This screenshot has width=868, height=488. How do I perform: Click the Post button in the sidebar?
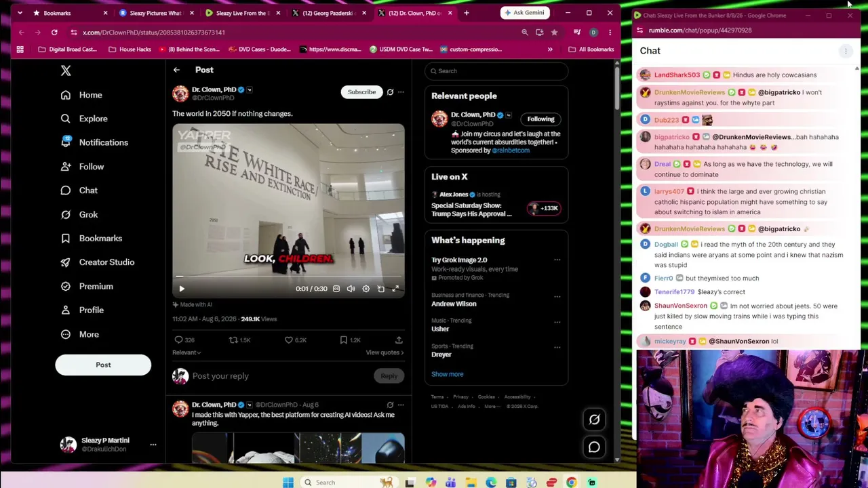(x=103, y=365)
